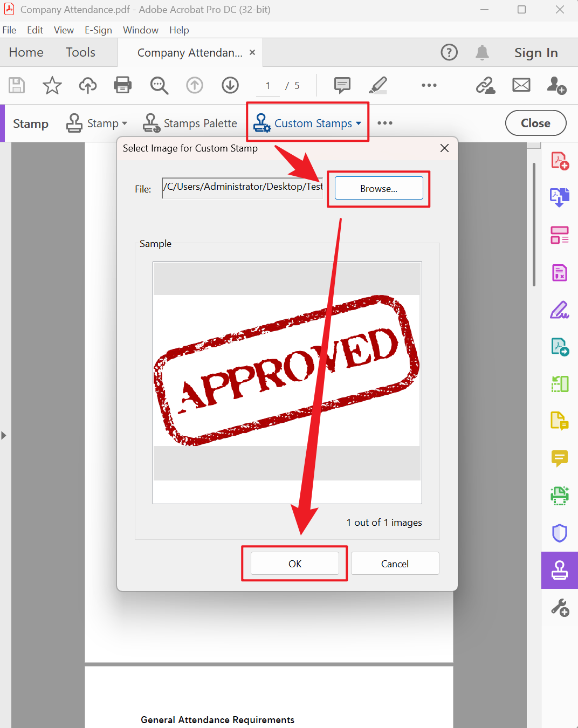Expand the left navigation pane arrow
This screenshot has height=728, width=578.
tap(4, 435)
